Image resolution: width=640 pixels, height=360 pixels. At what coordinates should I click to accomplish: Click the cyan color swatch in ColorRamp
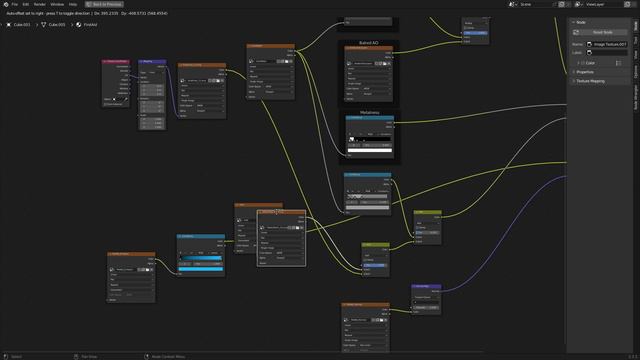coord(201,269)
